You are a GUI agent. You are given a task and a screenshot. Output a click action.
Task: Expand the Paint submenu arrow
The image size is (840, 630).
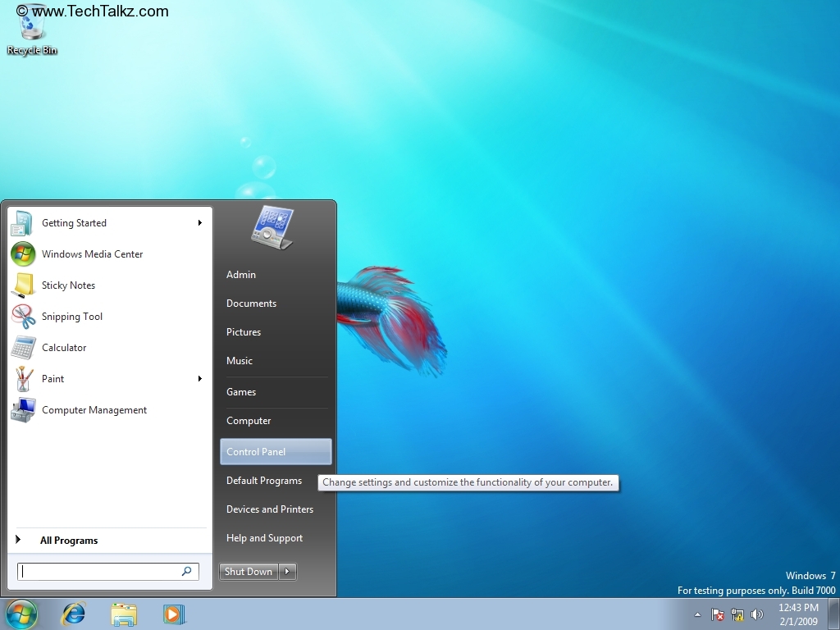199,378
